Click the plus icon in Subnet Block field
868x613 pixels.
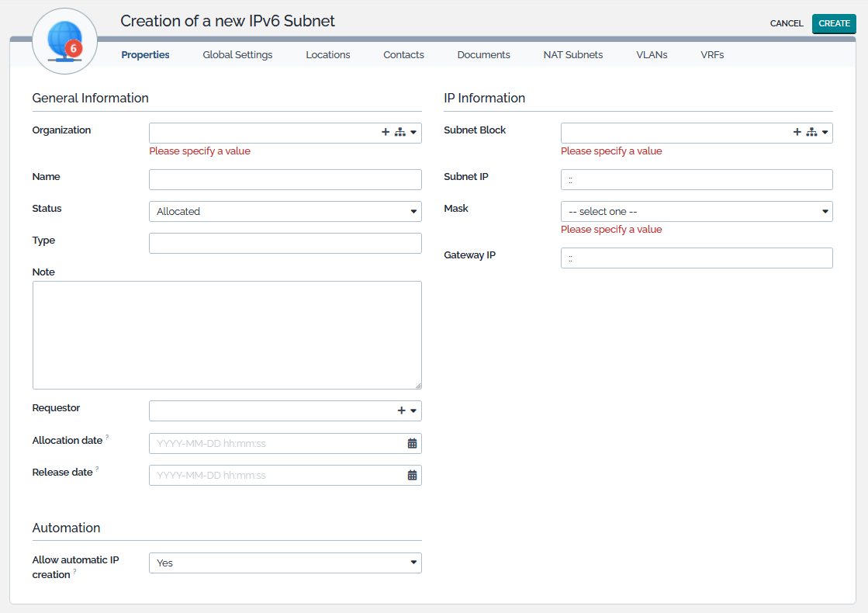(797, 133)
